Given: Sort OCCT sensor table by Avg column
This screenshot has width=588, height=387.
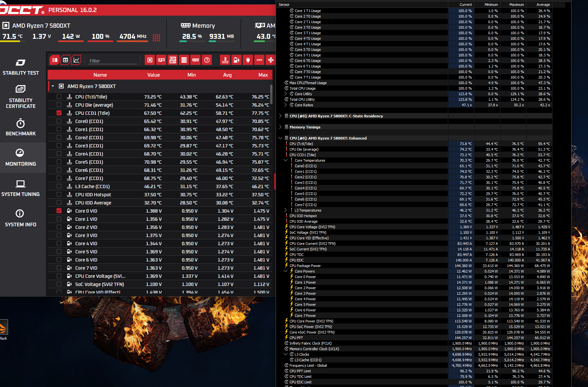Looking at the screenshot, I should coord(228,75).
